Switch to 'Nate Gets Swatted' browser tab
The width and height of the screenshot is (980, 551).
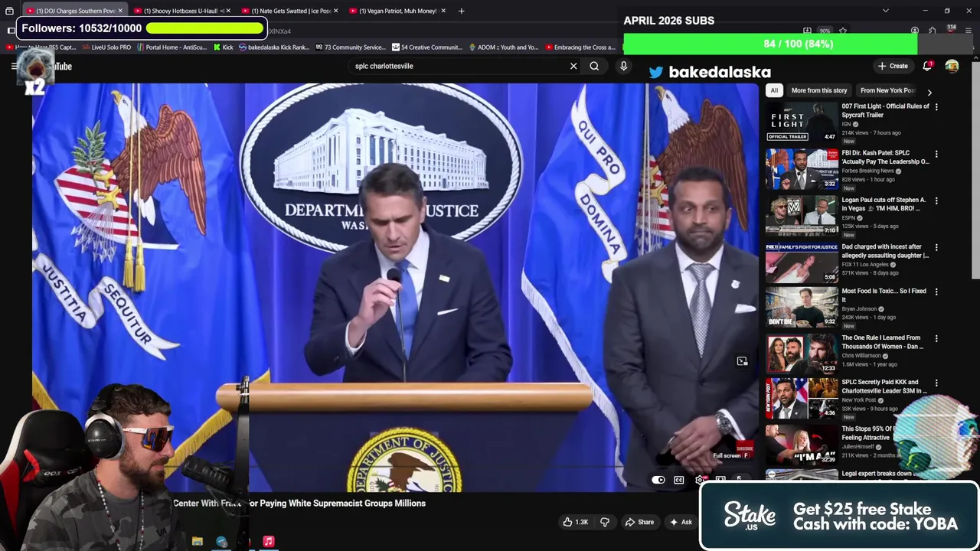288,11
